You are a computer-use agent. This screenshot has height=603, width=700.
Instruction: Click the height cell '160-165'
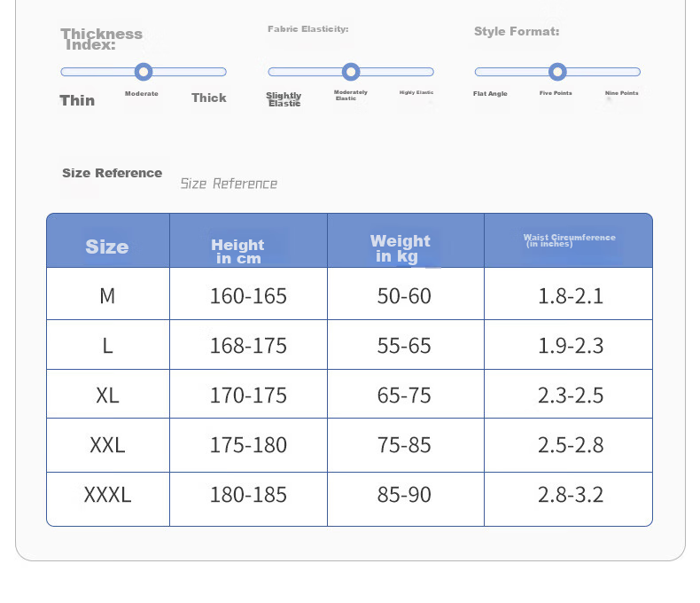[x=248, y=295]
